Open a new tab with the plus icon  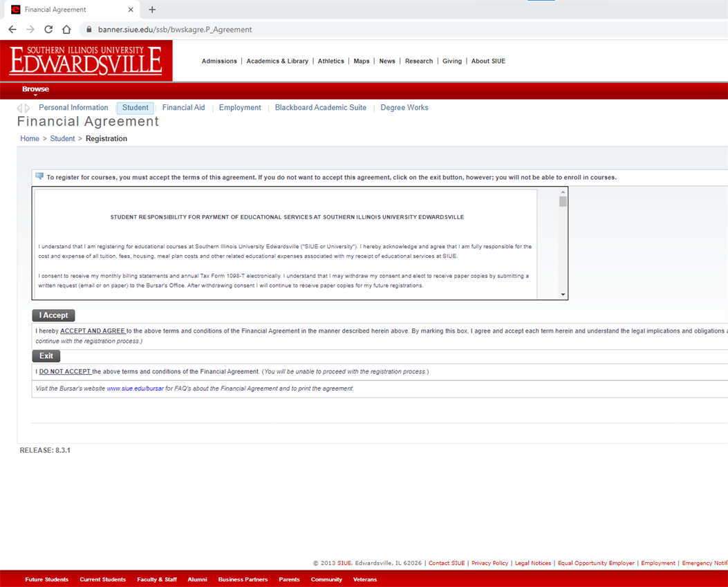tap(152, 10)
